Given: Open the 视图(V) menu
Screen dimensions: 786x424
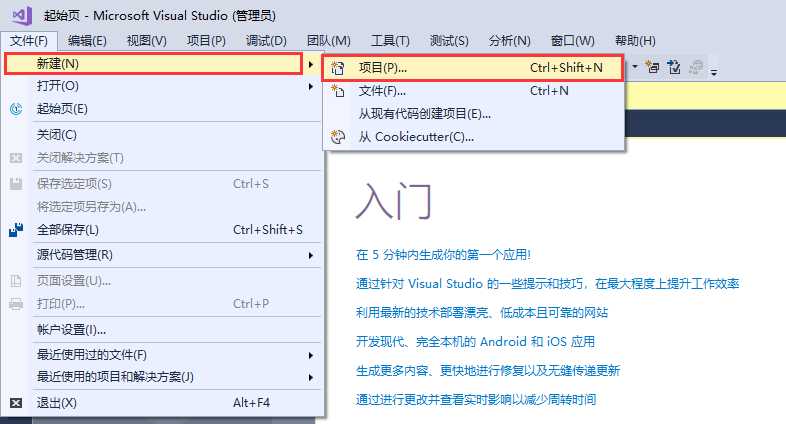Looking at the screenshot, I should [x=146, y=41].
